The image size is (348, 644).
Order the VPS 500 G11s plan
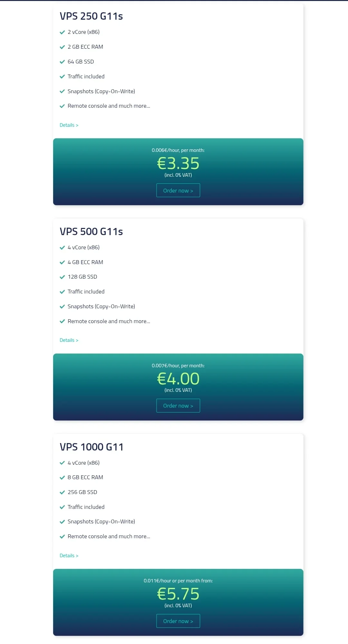click(178, 406)
